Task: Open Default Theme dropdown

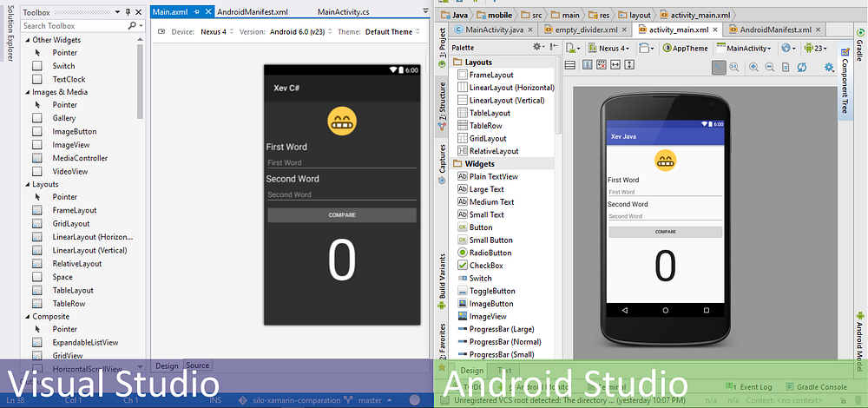Action: (x=392, y=32)
